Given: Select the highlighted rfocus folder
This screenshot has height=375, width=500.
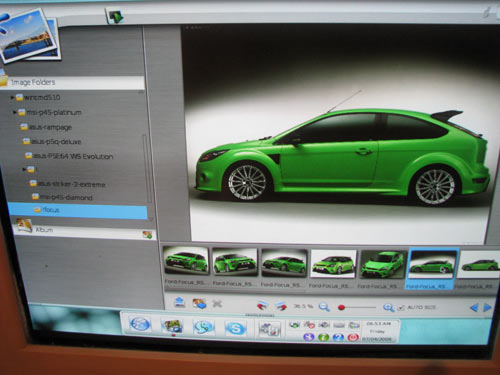Looking at the screenshot, I should click(77, 210).
